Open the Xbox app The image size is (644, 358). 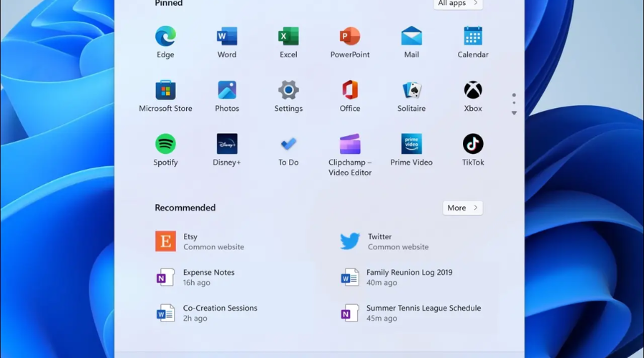473,90
